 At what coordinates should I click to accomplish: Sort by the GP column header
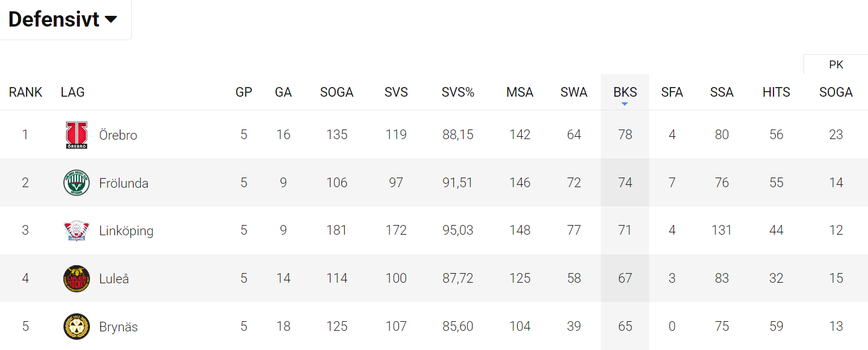click(244, 92)
